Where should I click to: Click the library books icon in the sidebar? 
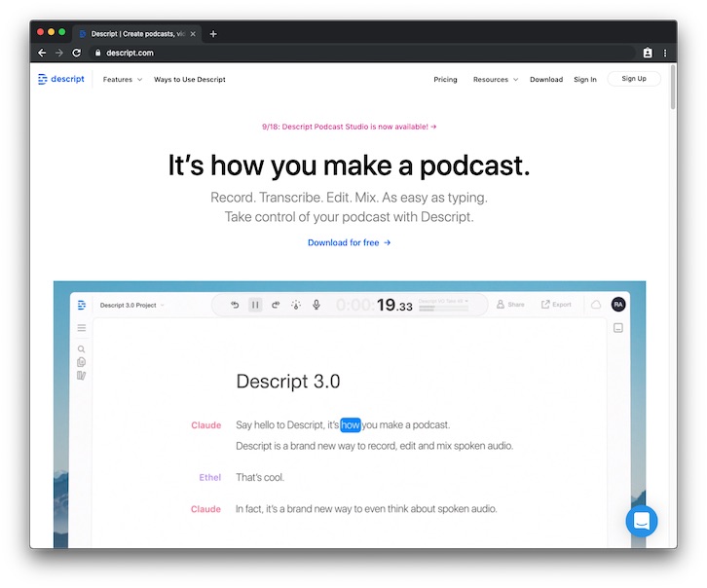pos(81,376)
